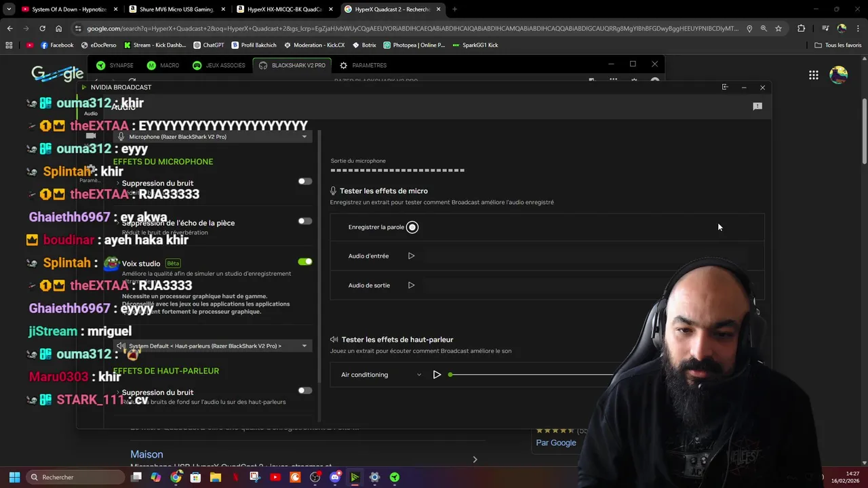
Task: Play the Audio de sortie recording
Action: tap(411, 285)
